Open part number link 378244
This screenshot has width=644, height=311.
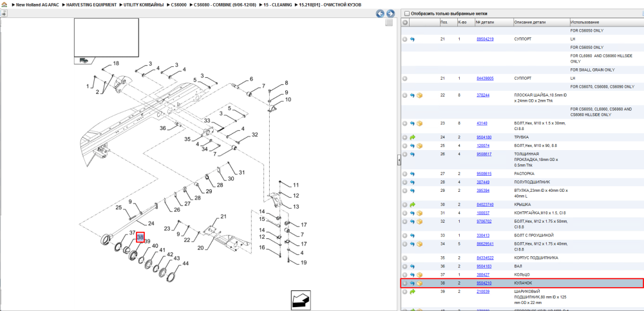pos(482,95)
